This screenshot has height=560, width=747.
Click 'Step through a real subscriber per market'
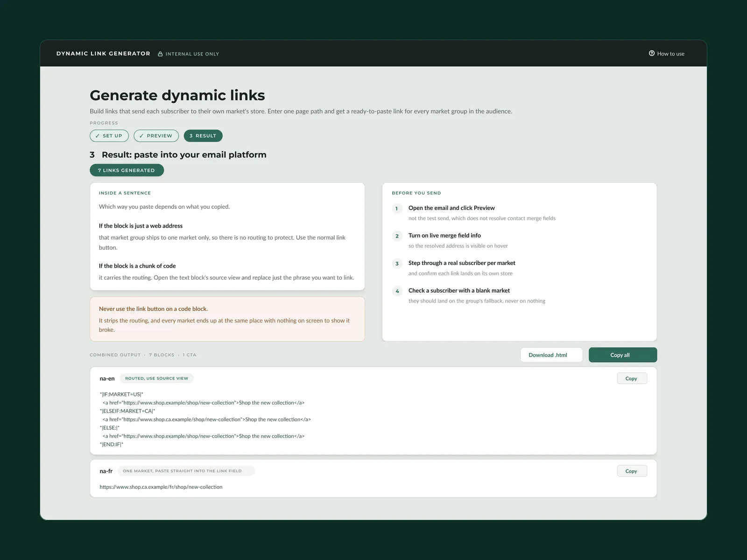[x=462, y=263]
